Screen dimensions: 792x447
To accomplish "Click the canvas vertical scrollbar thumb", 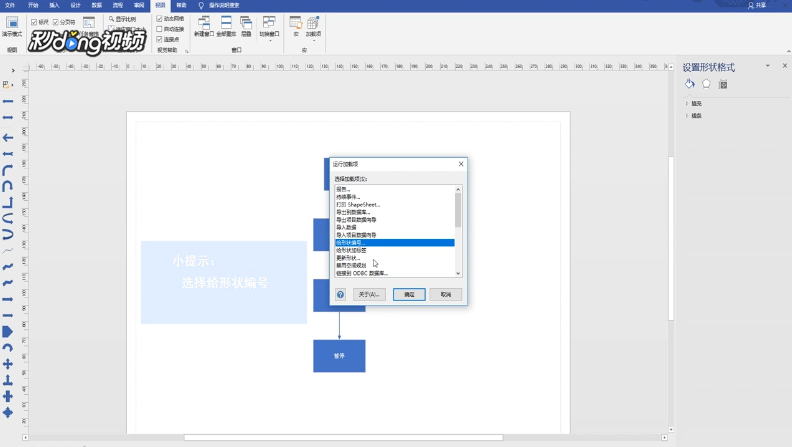I will coord(671,238).
